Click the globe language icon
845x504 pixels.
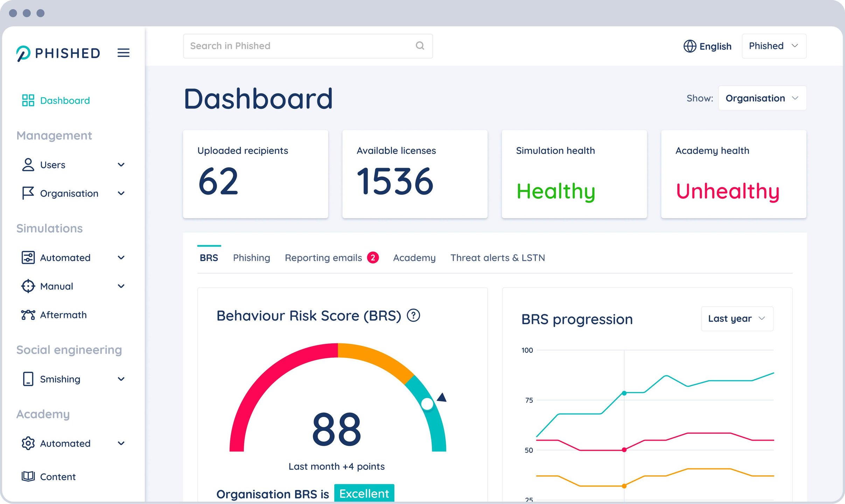[690, 46]
